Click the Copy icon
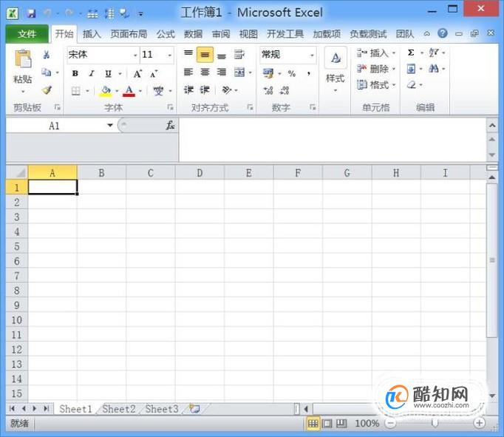The width and height of the screenshot is (504, 437). click(x=47, y=72)
